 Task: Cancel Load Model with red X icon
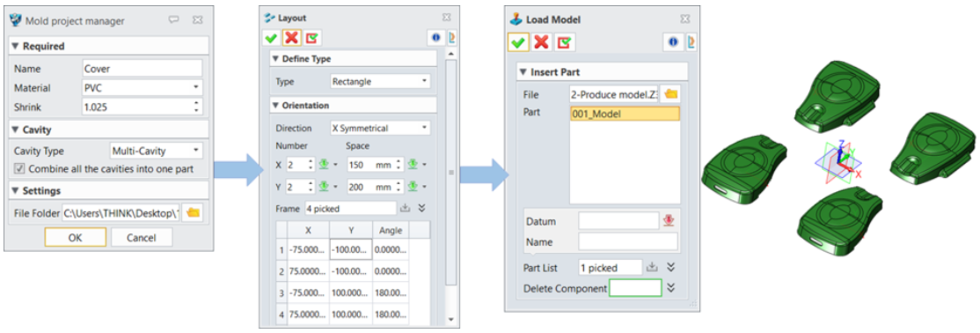click(x=541, y=42)
